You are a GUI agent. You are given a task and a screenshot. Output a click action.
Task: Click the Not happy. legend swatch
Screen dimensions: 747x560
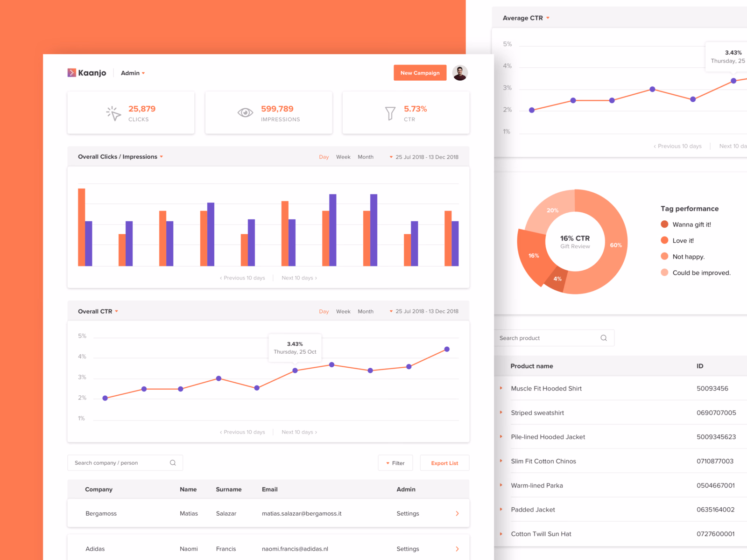(664, 256)
